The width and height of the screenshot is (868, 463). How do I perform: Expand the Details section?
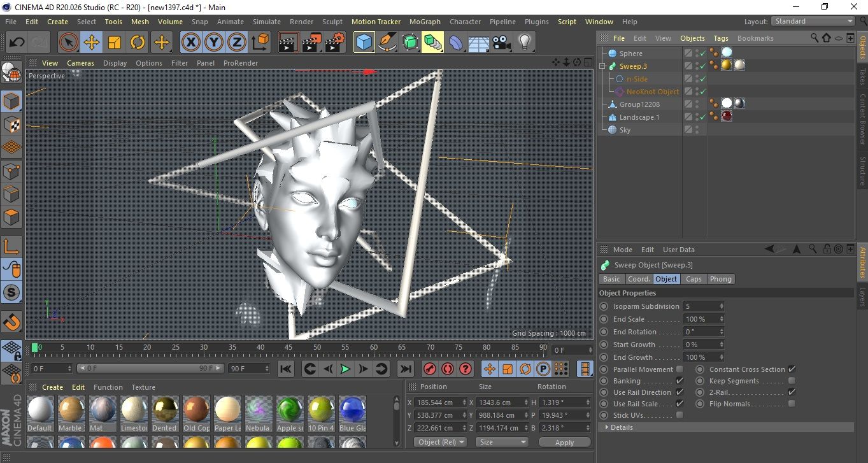(x=606, y=427)
